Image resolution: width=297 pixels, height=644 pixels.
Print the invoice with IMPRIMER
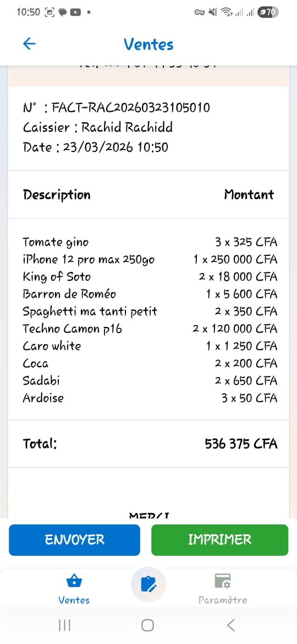220,539
